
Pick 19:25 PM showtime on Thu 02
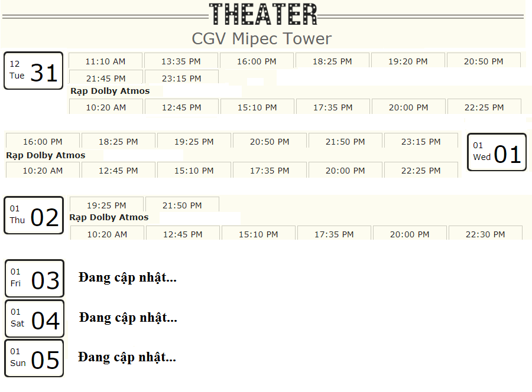tap(106, 205)
